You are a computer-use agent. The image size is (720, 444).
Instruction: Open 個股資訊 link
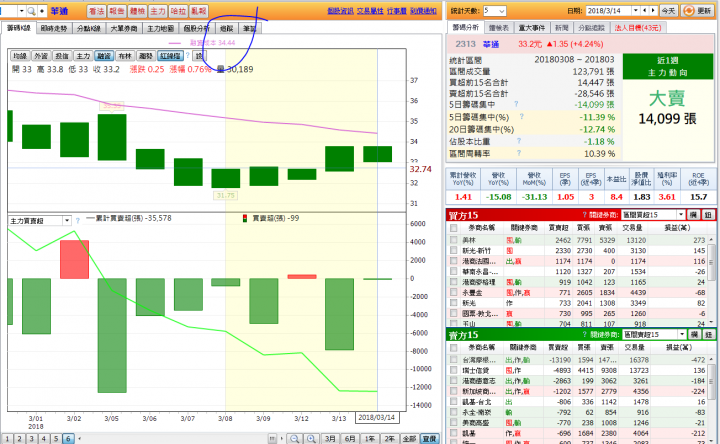340,11
